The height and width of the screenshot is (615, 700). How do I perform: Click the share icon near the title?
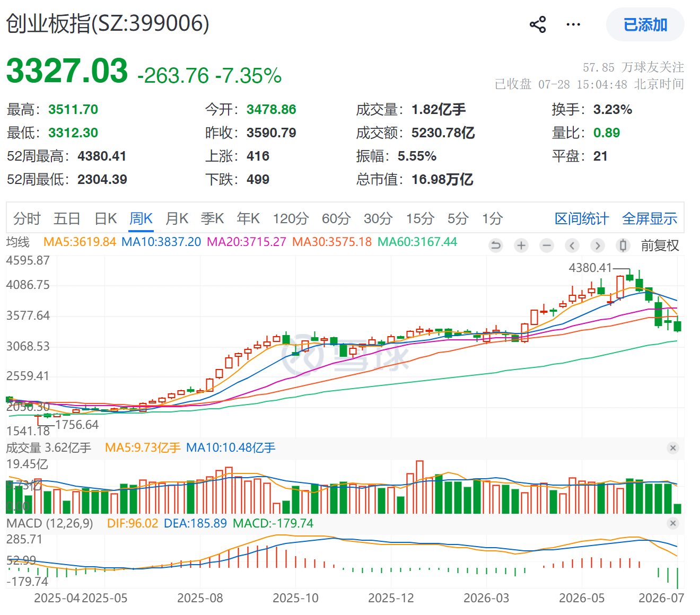click(x=538, y=24)
